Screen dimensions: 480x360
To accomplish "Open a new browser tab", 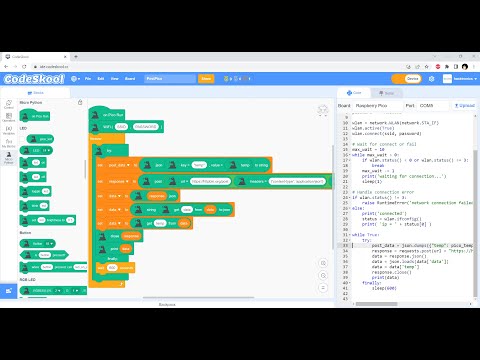I will point(76,57).
